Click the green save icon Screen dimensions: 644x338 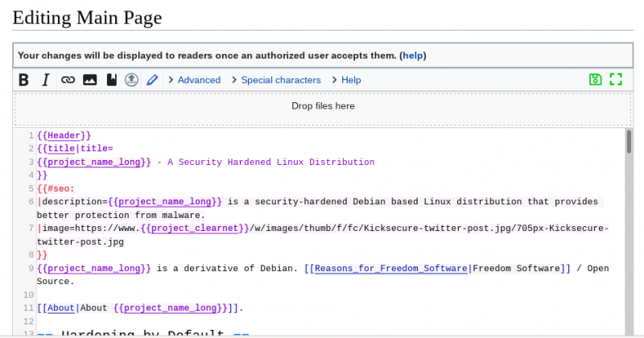pos(595,80)
